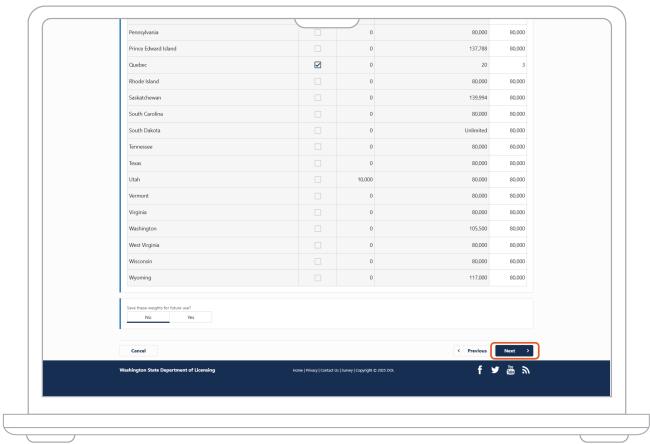This screenshot has height=444, width=650.
Task: Select No for saving weights
Action: pos(148,317)
